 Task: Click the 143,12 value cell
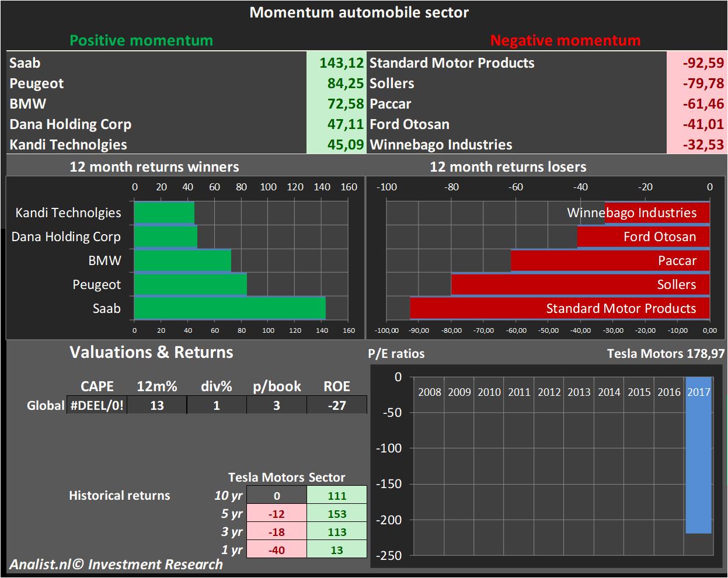336,62
